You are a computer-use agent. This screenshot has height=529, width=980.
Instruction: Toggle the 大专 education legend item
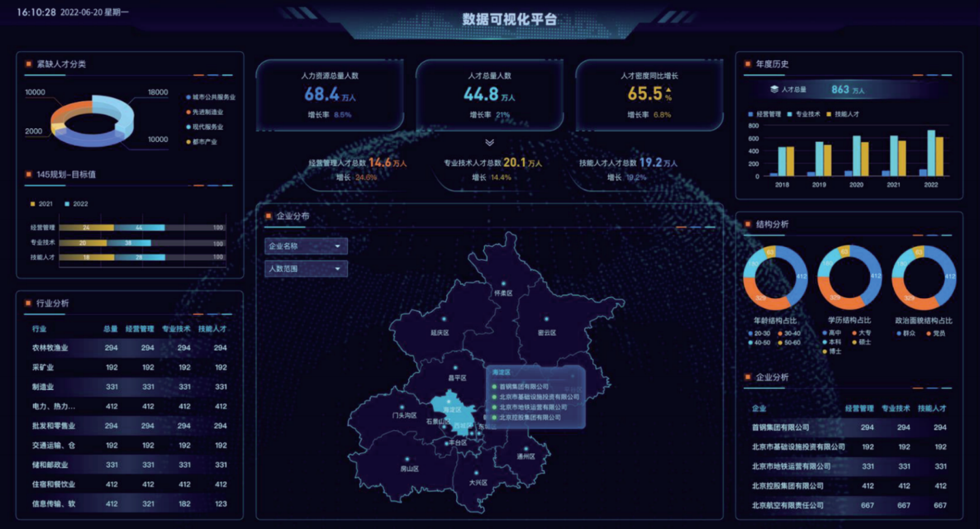tap(861, 333)
